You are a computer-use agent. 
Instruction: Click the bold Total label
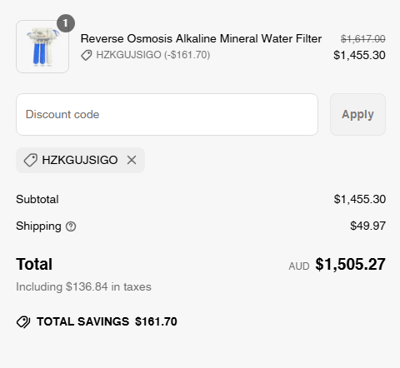tap(34, 264)
